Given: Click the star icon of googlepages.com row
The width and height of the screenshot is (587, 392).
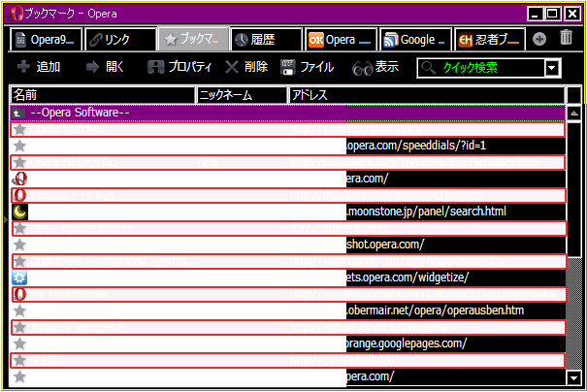Looking at the screenshot, I should tap(19, 343).
